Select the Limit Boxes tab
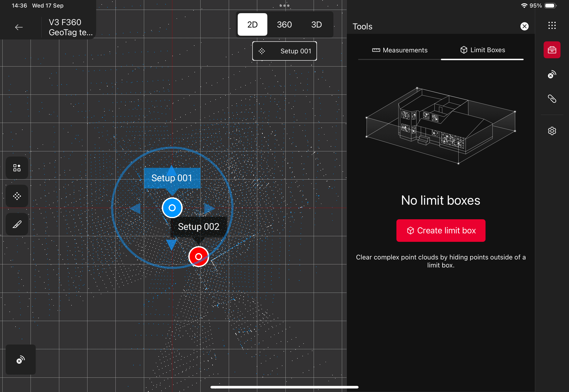This screenshot has height=392, width=569. 482,50
